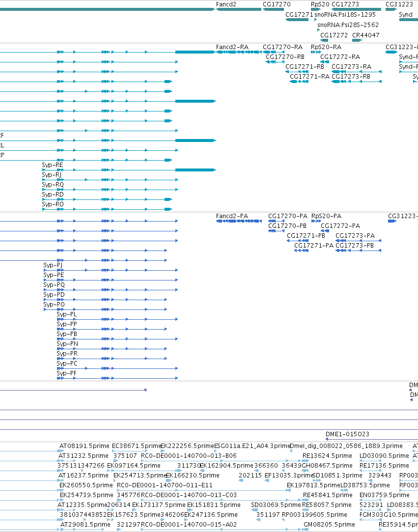Screen dimensions: 418x532
Task: Select the Synd gene label
Action: [x=405, y=15]
